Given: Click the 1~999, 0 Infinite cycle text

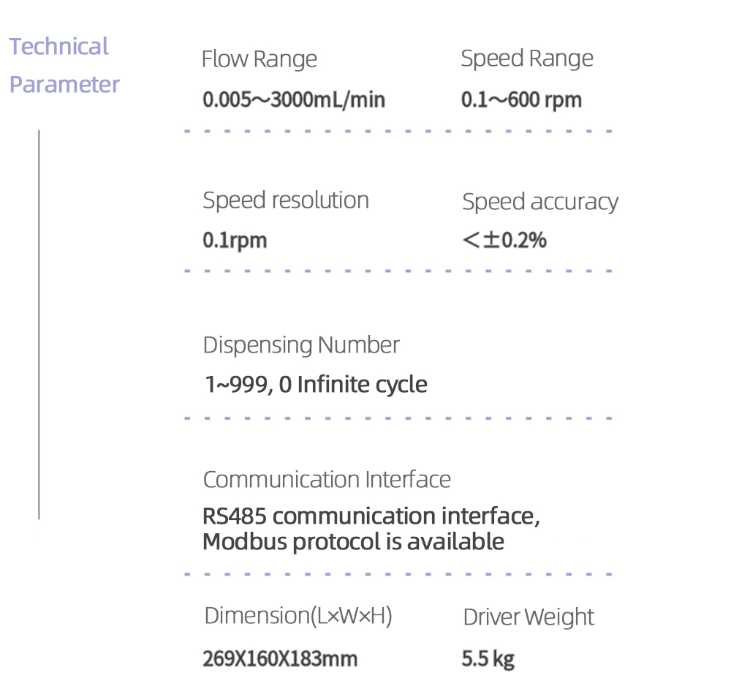Looking at the screenshot, I should [316, 384].
